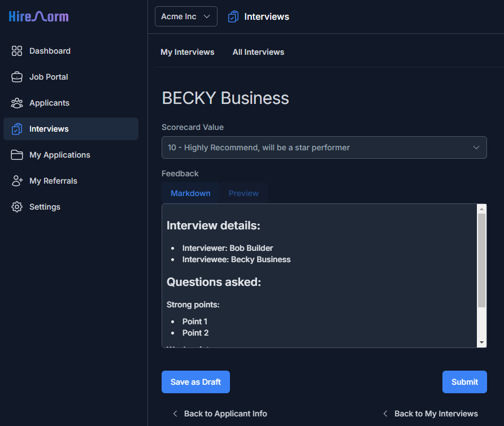Screen dimensions: 504x426
Task: Click the Applicants people icon
Action: click(17, 103)
